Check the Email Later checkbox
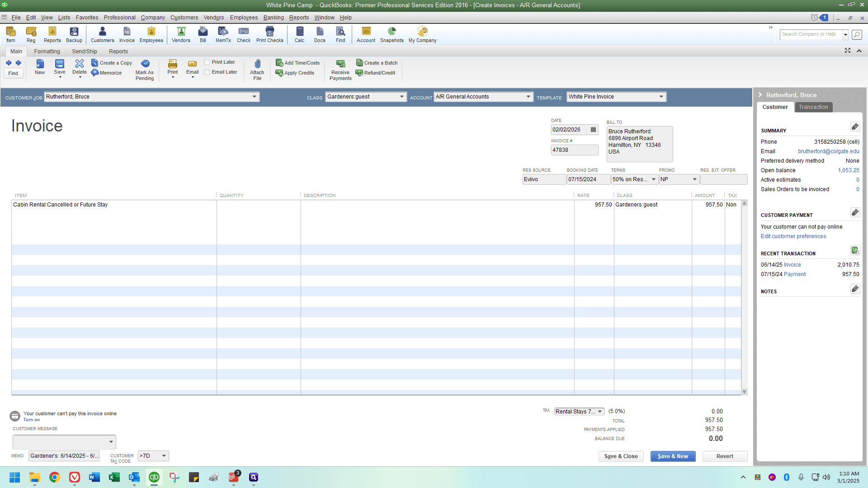Screen dimensions: 868x488 (x=207, y=72)
